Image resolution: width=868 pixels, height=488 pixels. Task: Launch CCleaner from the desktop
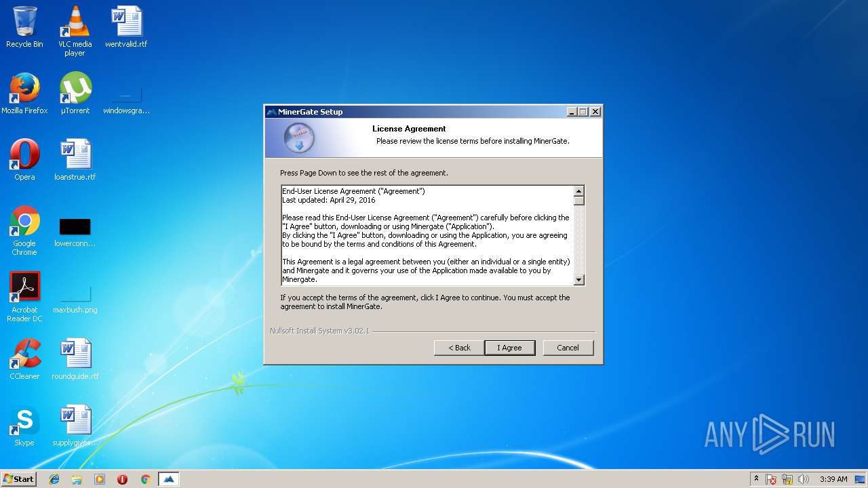[x=24, y=359]
